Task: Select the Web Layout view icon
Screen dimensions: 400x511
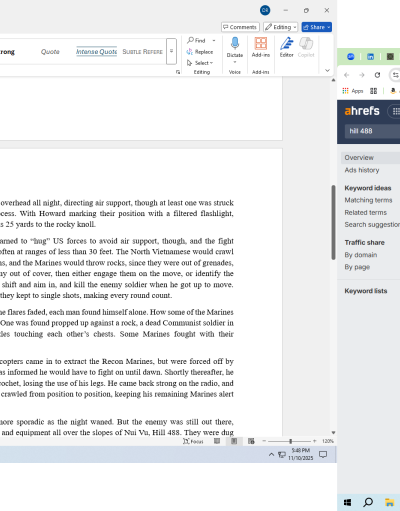Action: pyautogui.click(x=251, y=441)
